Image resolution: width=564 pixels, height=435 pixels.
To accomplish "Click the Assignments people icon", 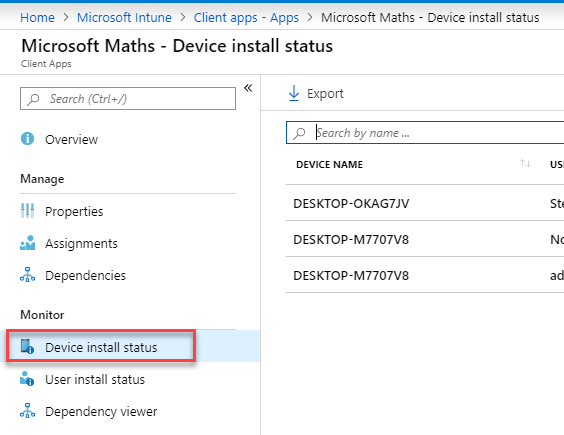I will 27,243.
